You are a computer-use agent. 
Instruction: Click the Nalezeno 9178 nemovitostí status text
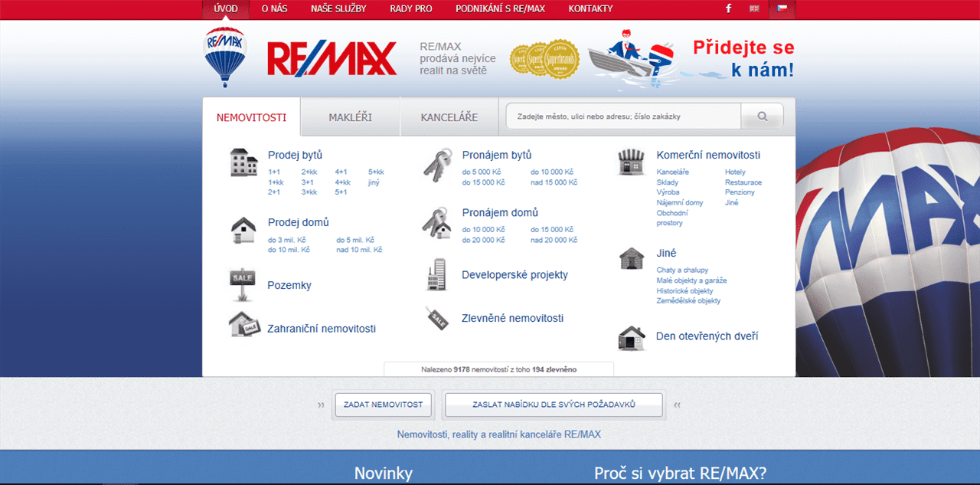click(499, 369)
